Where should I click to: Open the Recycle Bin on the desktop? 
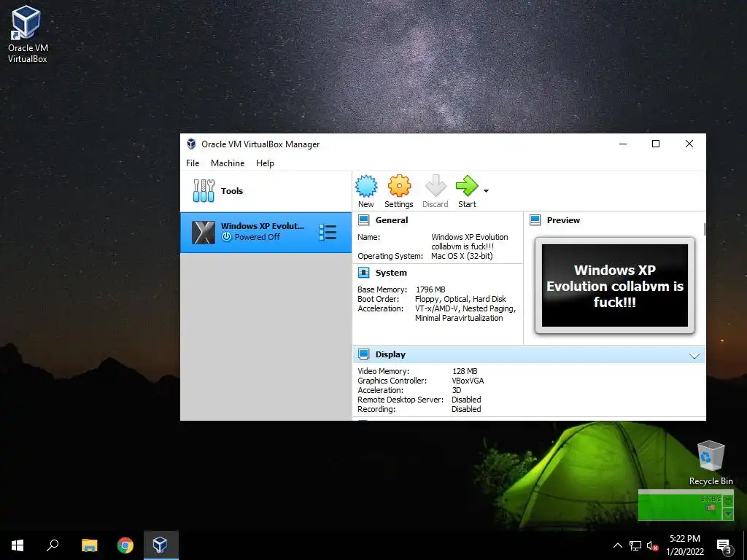point(711,462)
